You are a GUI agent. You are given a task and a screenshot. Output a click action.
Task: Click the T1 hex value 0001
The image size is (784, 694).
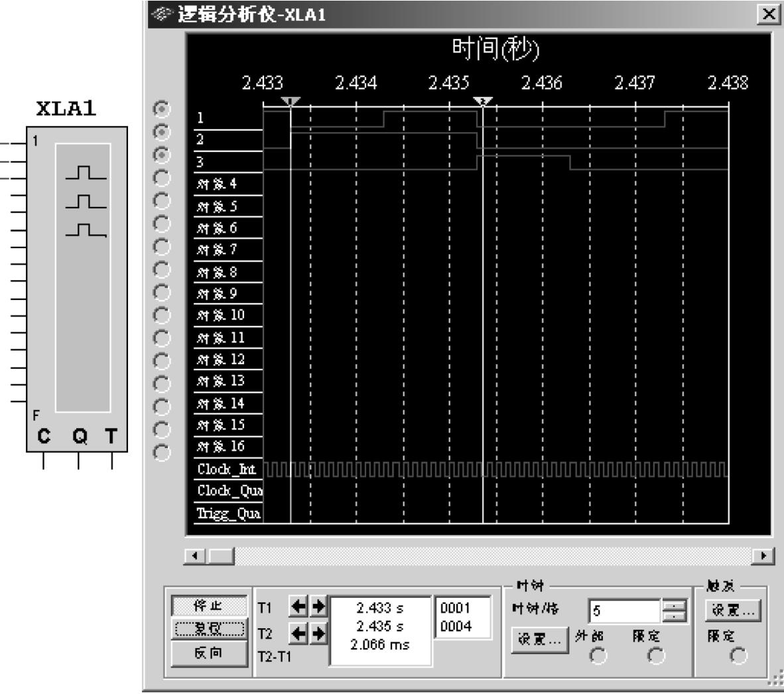click(x=455, y=608)
